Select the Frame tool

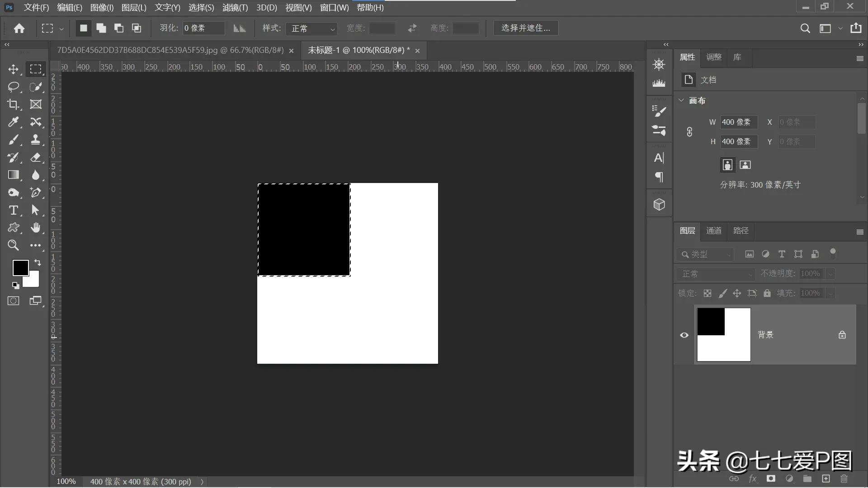click(x=36, y=104)
